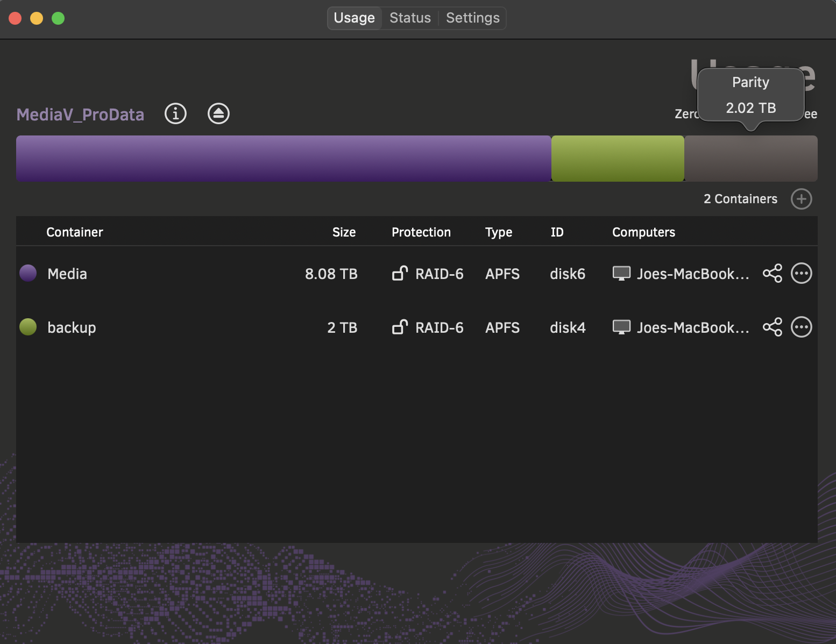Sort containers by Size column header

344,232
